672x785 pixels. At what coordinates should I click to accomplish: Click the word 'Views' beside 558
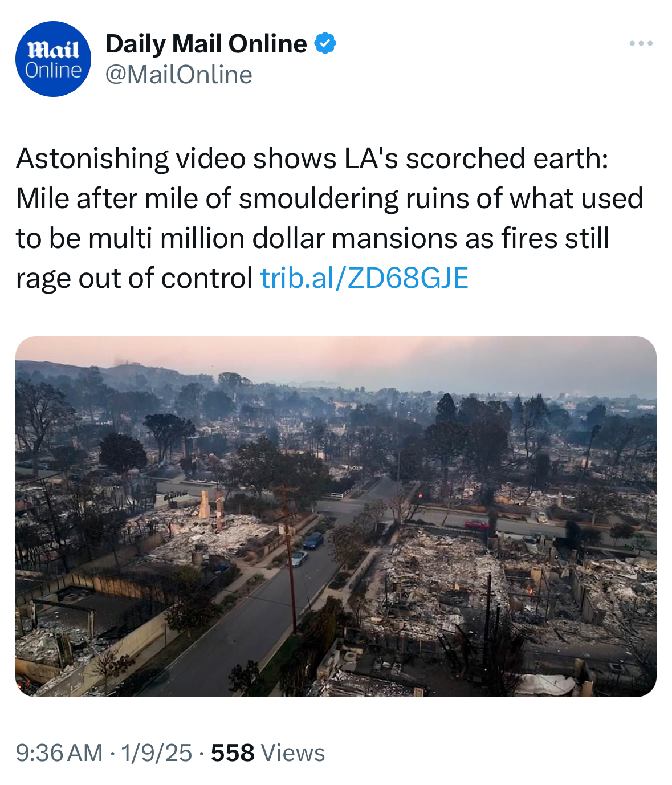point(292,753)
